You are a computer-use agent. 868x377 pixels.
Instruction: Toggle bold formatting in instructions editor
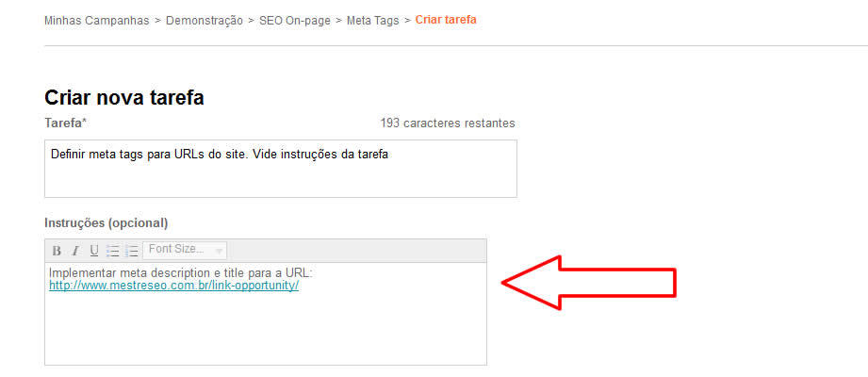[x=57, y=251]
